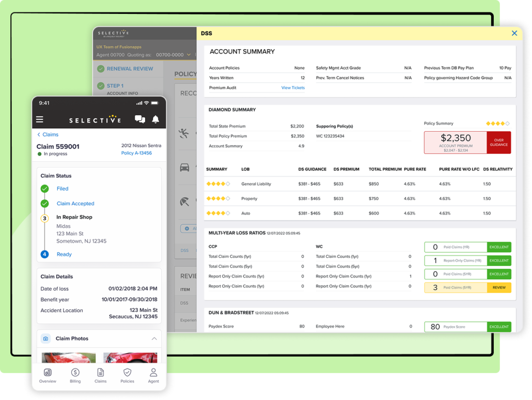532x400 pixels.
Task: Click the Claim 559001 heading
Action: [x=58, y=146]
